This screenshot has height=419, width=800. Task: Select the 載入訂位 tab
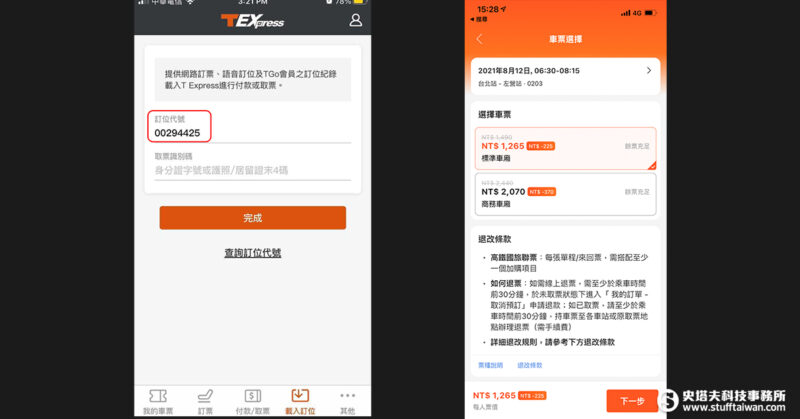[300, 402]
